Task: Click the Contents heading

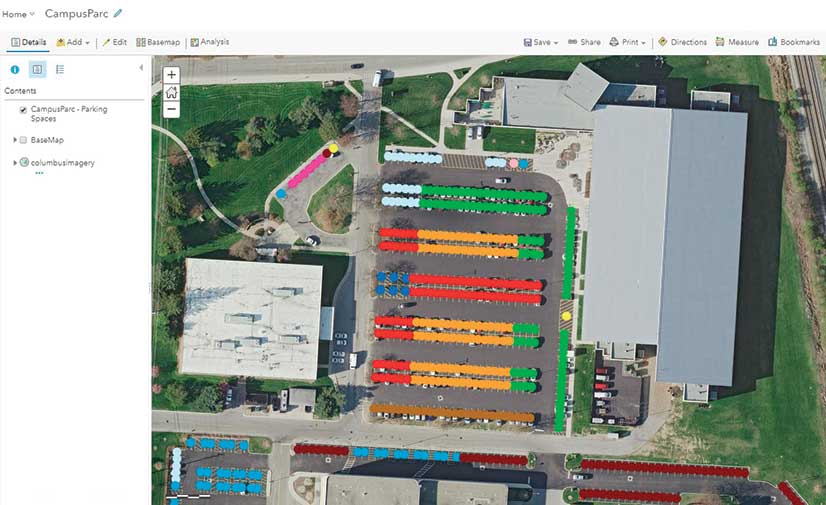Action: tap(20, 91)
